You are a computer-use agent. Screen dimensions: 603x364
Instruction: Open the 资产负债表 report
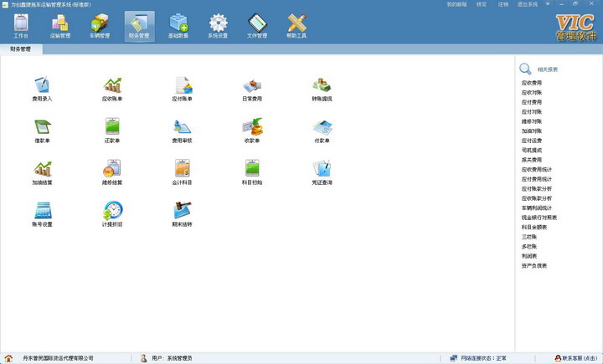534,265
